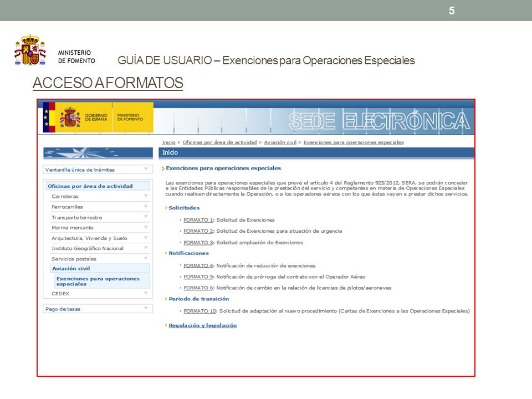This screenshot has height=399, width=532.
Task: Open Aviación civil breadcrumb link
Action: 280,142
